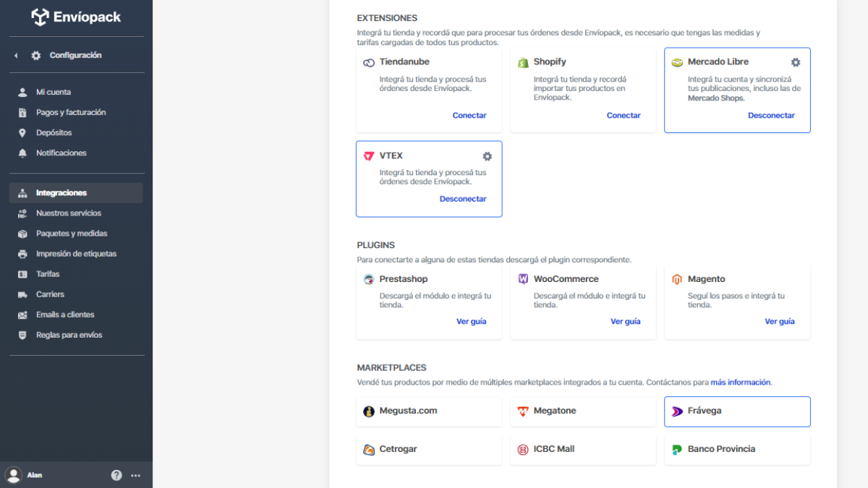Select the Megatone marketplace card

(x=583, y=411)
